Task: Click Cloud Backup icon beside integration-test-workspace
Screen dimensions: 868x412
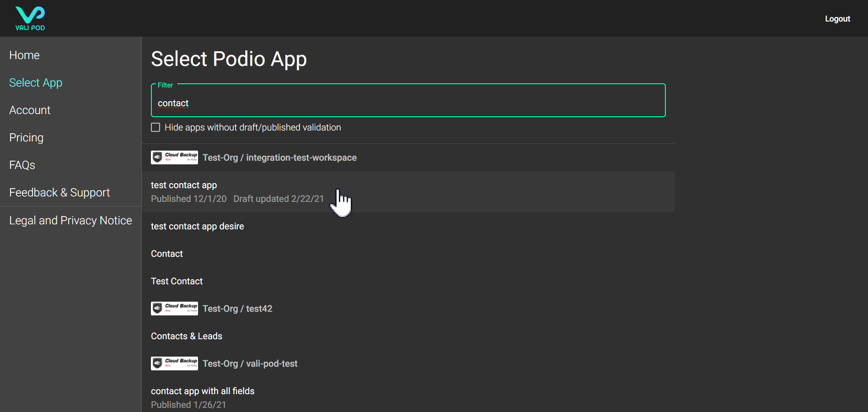Action: coord(174,157)
